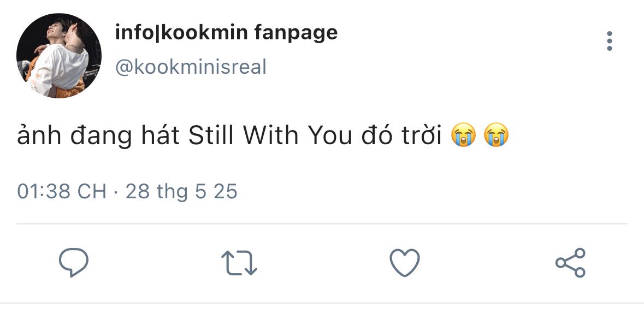Like the tweet with the heart icon

[x=404, y=263]
